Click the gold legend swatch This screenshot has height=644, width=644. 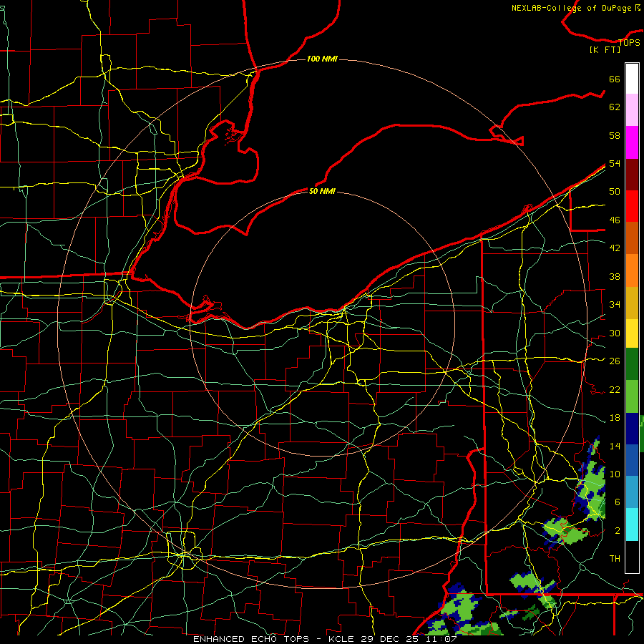point(632,303)
